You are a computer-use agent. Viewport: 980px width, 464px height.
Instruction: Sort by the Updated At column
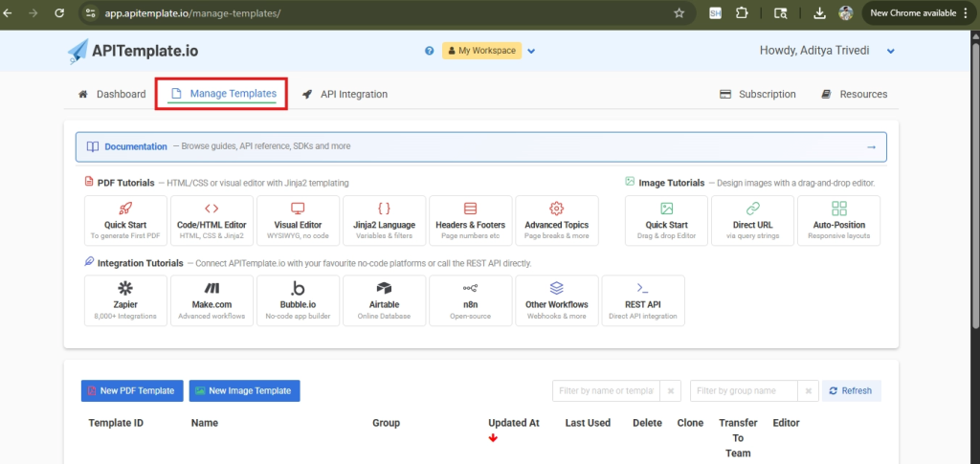click(x=513, y=423)
